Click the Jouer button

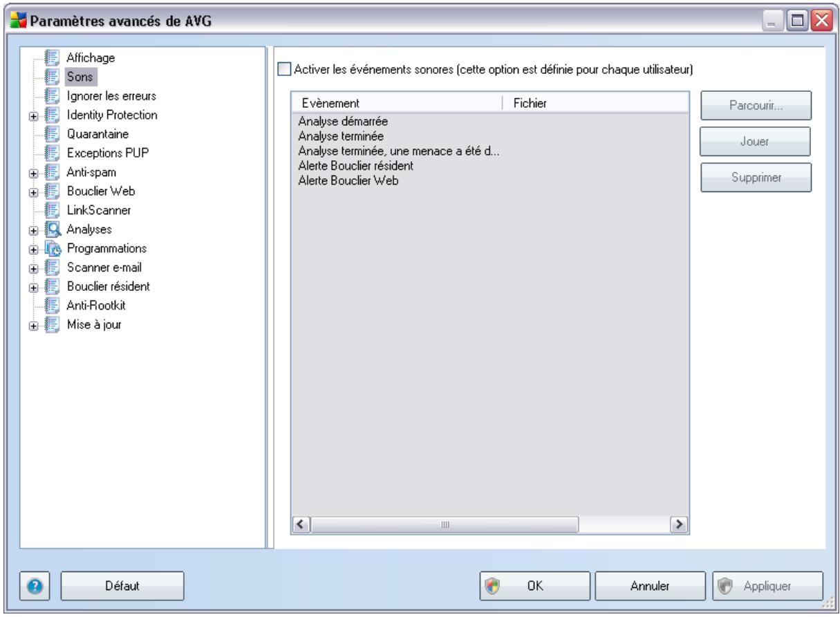(756, 141)
